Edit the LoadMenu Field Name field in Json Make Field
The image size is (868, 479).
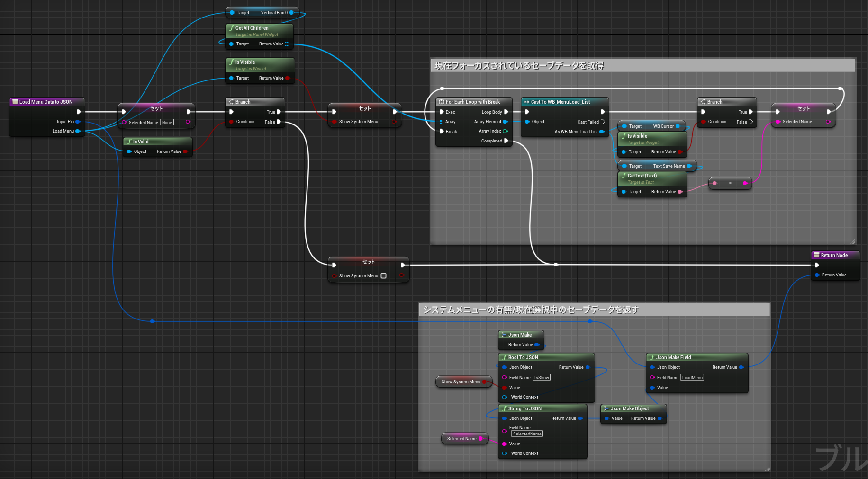coord(692,378)
